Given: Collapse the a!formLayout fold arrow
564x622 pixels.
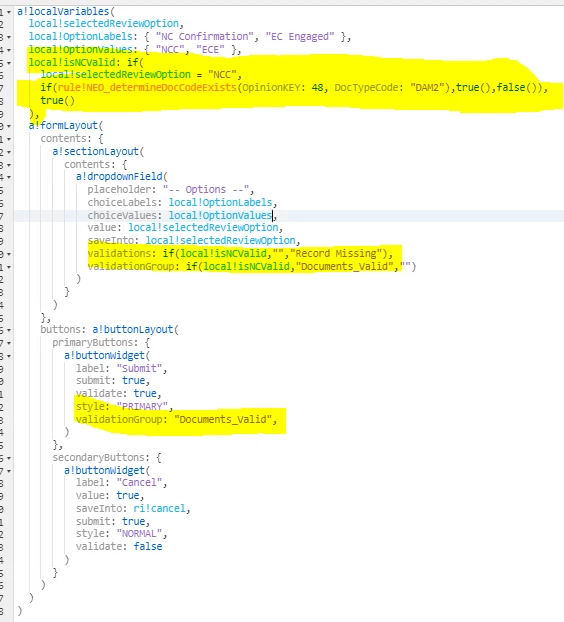Looking at the screenshot, I should click(x=9, y=127).
